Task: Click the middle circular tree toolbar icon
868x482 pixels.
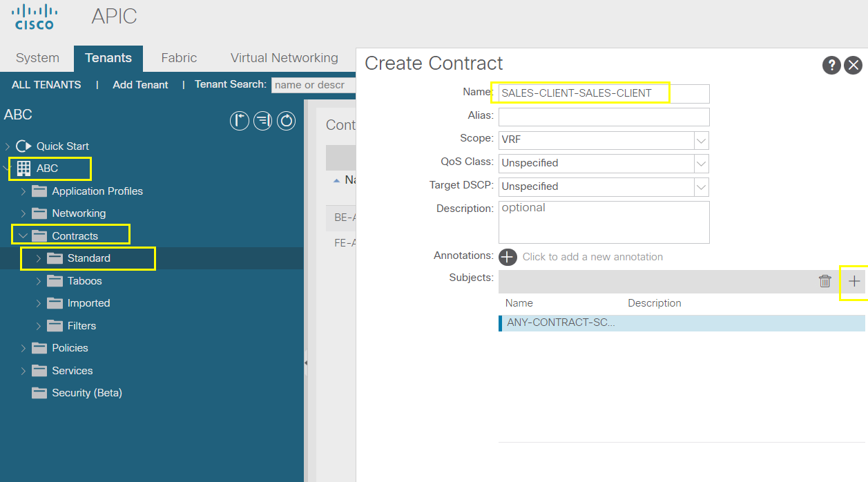Action: click(263, 121)
